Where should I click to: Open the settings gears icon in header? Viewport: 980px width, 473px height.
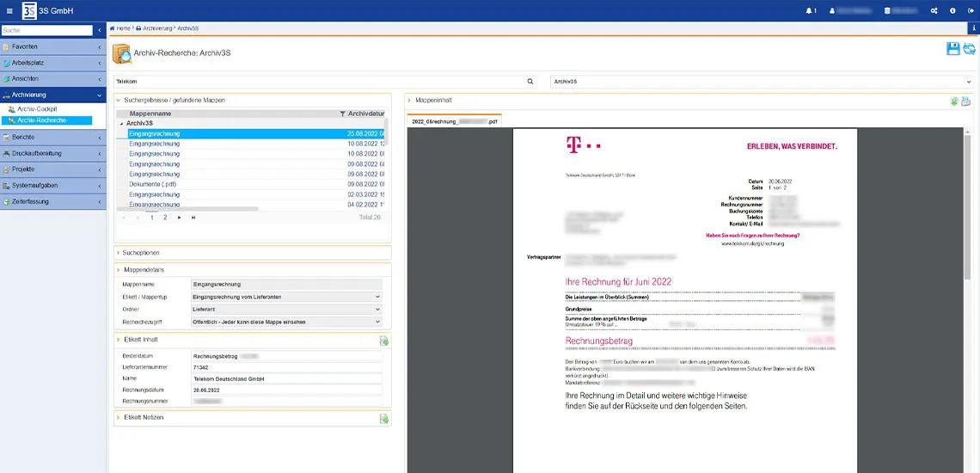pos(934,10)
